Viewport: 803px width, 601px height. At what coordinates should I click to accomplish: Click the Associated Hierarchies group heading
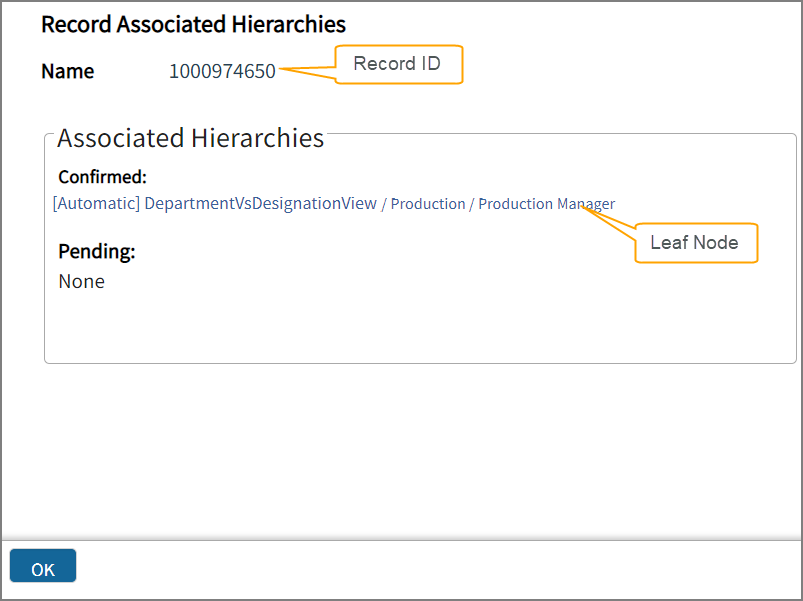coord(190,138)
